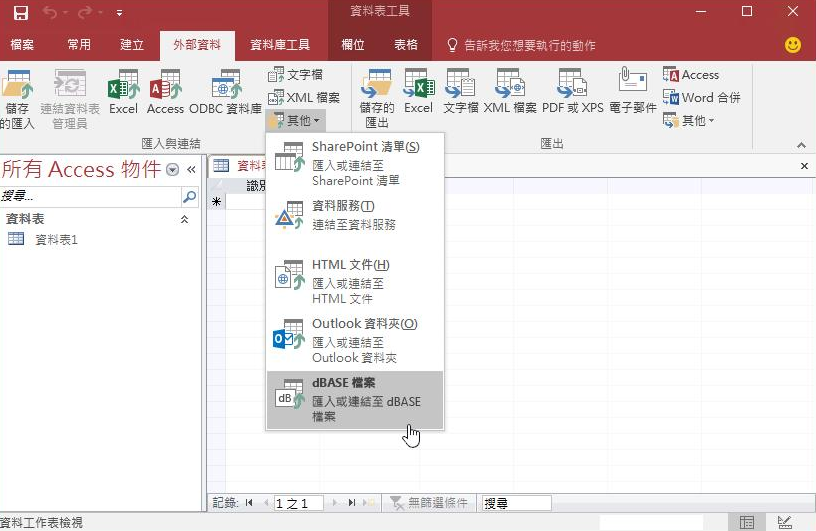This screenshot has height=531, width=816.
Task: Open the 檔案 tab
Action: click(22, 45)
